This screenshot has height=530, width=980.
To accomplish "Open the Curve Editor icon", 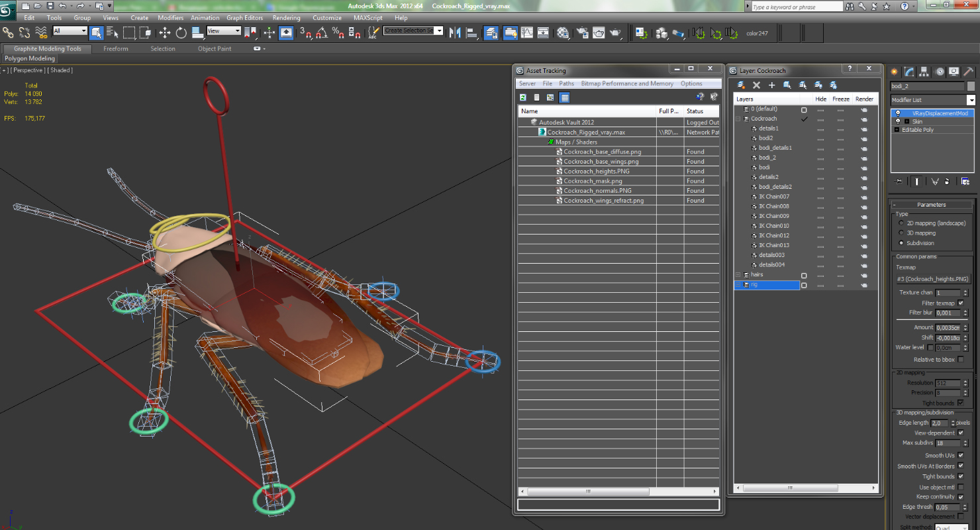I will click(527, 32).
